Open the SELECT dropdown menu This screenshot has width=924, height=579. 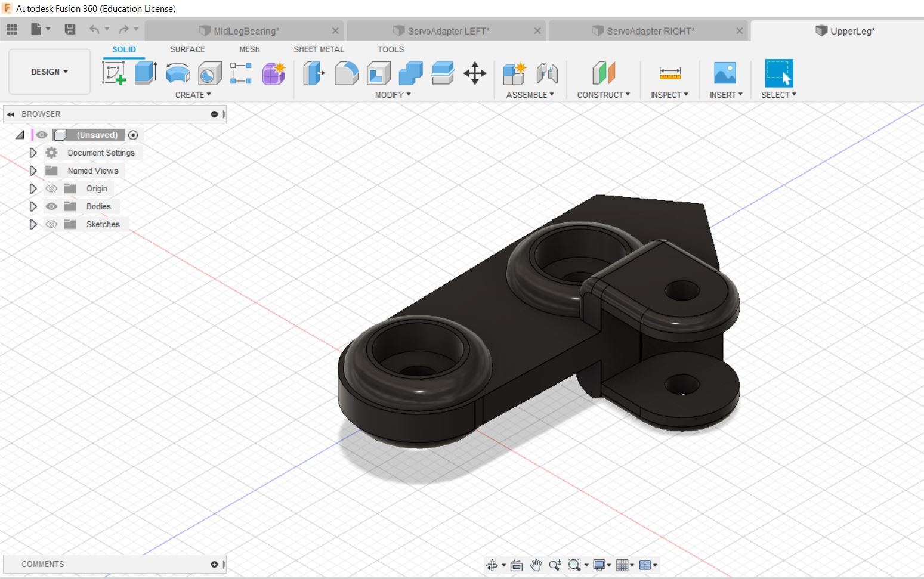point(778,95)
